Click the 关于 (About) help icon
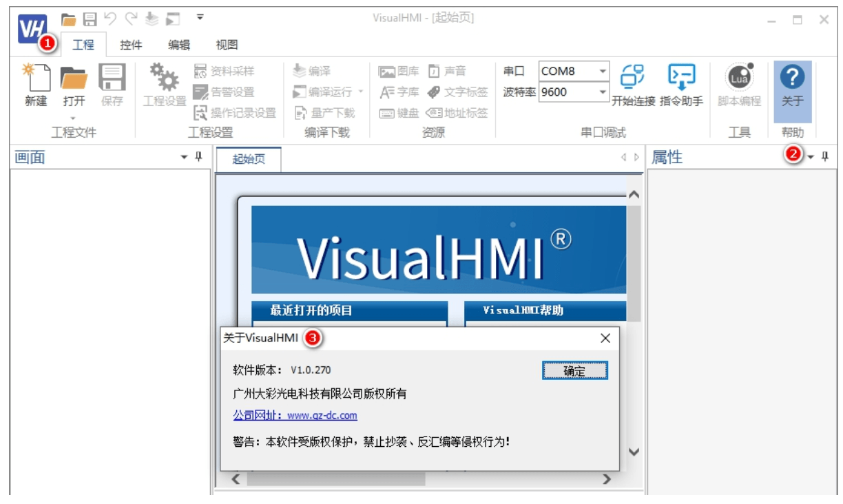The height and width of the screenshot is (504, 843). tap(792, 77)
